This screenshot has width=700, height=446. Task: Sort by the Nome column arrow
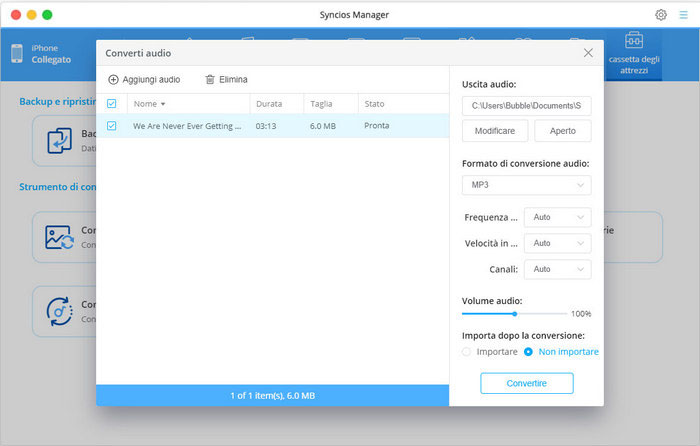tap(163, 104)
